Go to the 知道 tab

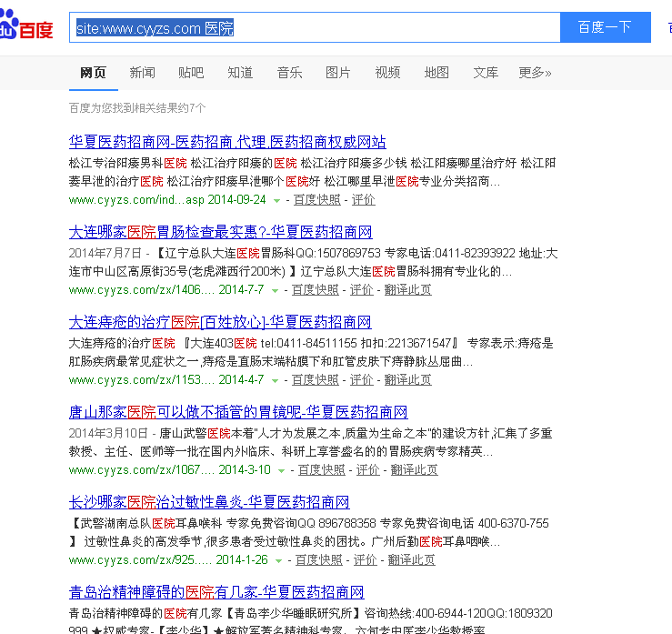coord(240,73)
